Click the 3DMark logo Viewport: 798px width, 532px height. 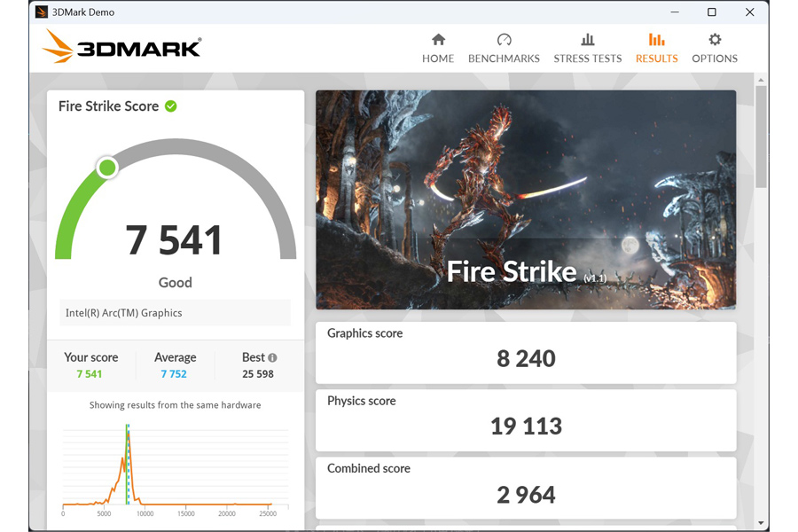[121, 47]
